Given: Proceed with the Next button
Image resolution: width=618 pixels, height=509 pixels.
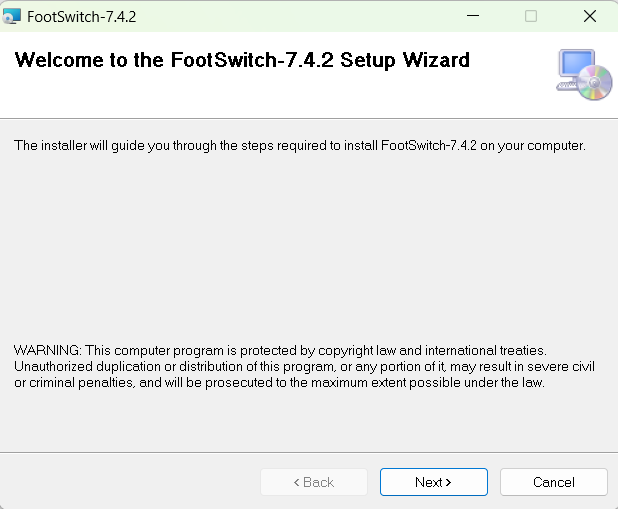Looking at the screenshot, I should [x=434, y=482].
